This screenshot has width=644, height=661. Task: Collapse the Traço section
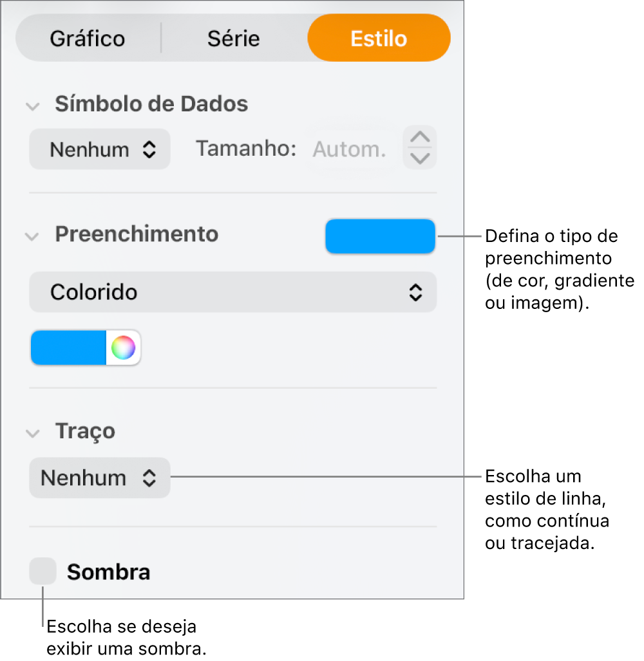coord(33,433)
